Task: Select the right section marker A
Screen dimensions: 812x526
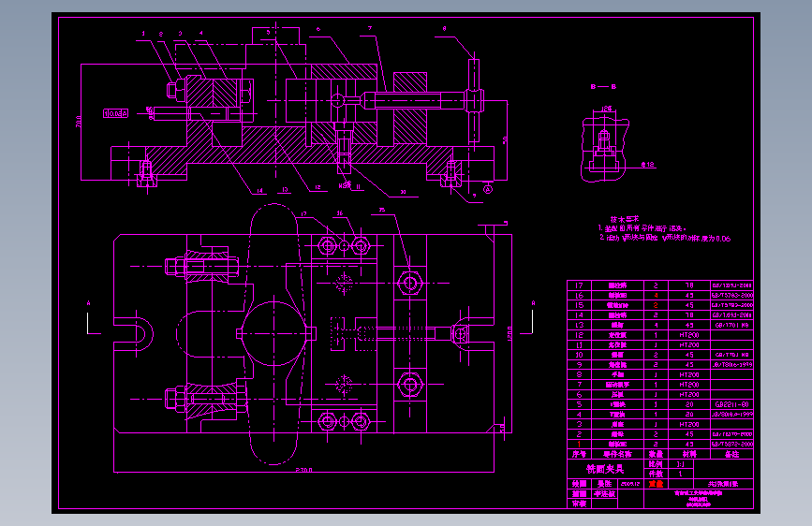Action: [533, 303]
